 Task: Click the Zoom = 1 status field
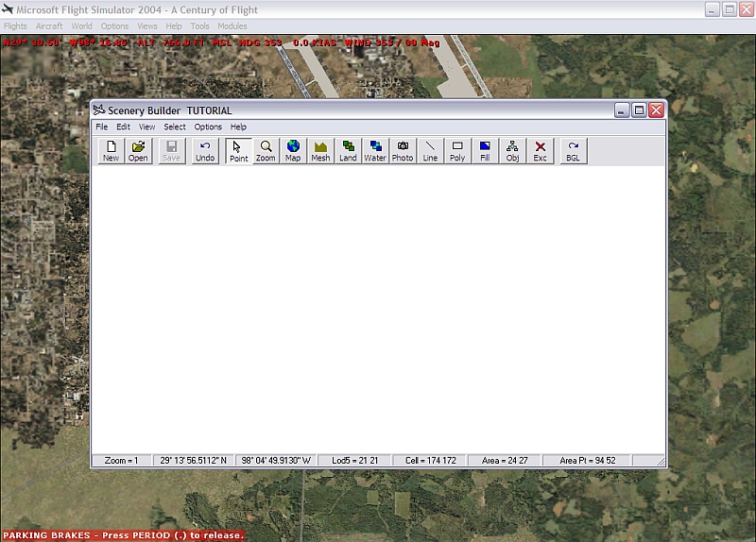(x=122, y=461)
